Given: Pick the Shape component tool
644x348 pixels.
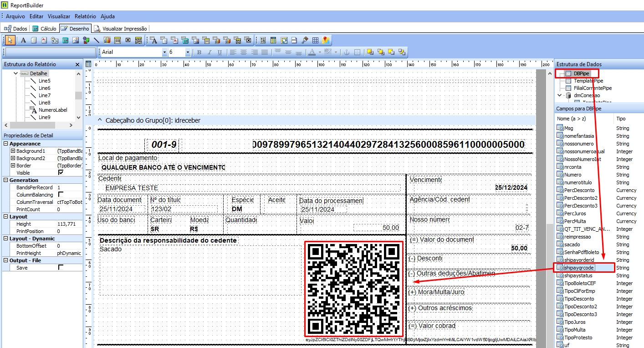Looking at the screenshot, I should click(x=86, y=40).
